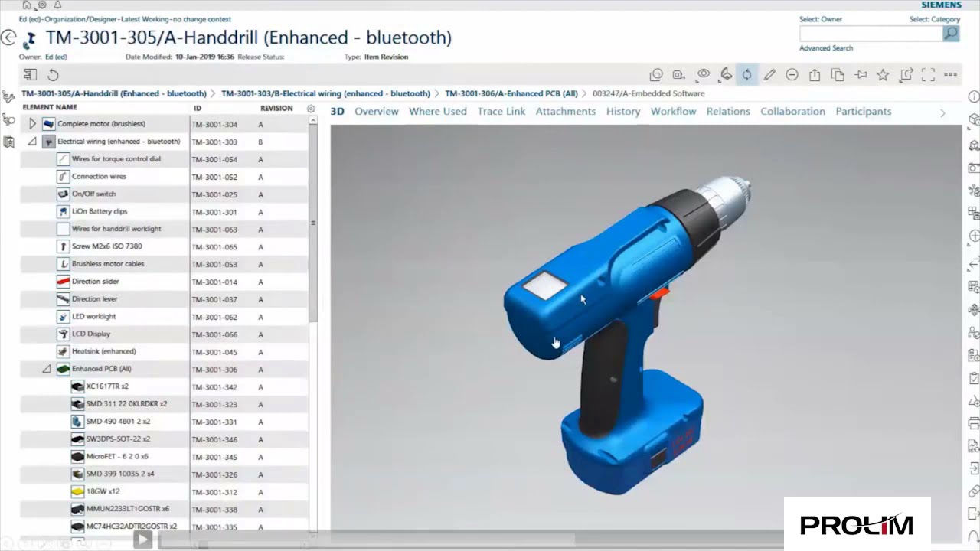The height and width of the screenshot is (551, 980).
Task: Click the information icon in right sidebar
Action: [974, 96]
